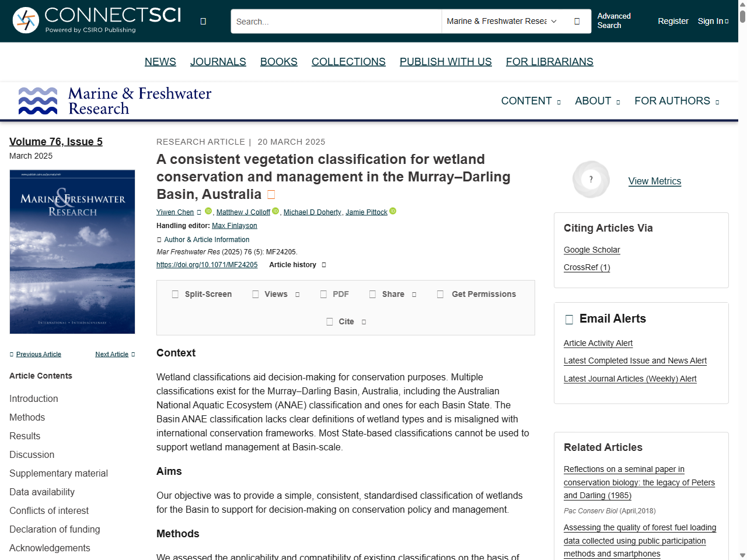Open the Marine & Freshwater Research journal logo
This screenshot has width=747, height=560.
click(115, 101)
